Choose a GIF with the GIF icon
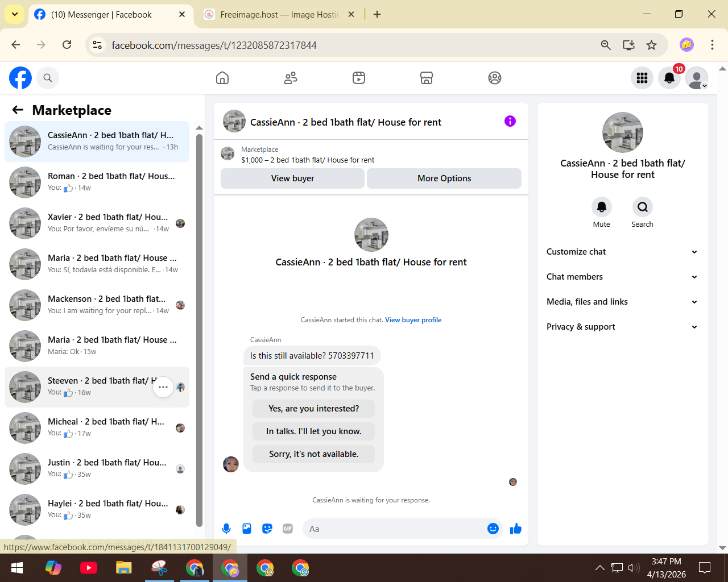This screenshot has height=582, width=728. coord(288,529)
